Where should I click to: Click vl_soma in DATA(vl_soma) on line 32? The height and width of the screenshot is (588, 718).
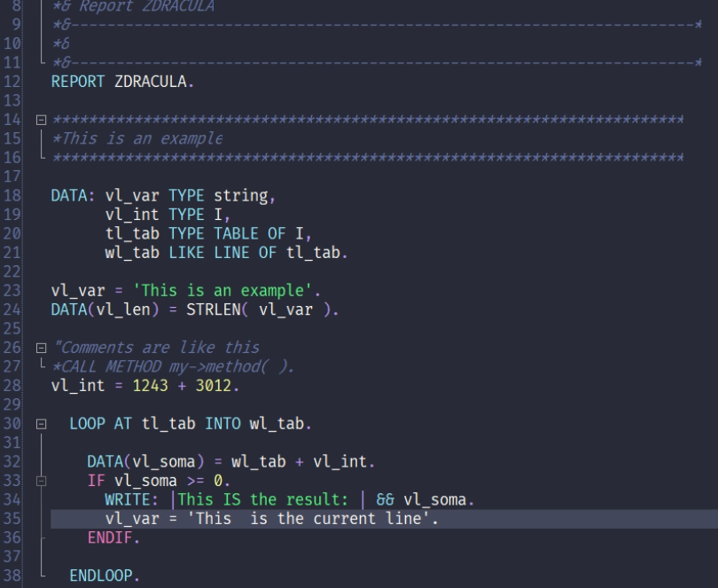[x=164, y=461]
